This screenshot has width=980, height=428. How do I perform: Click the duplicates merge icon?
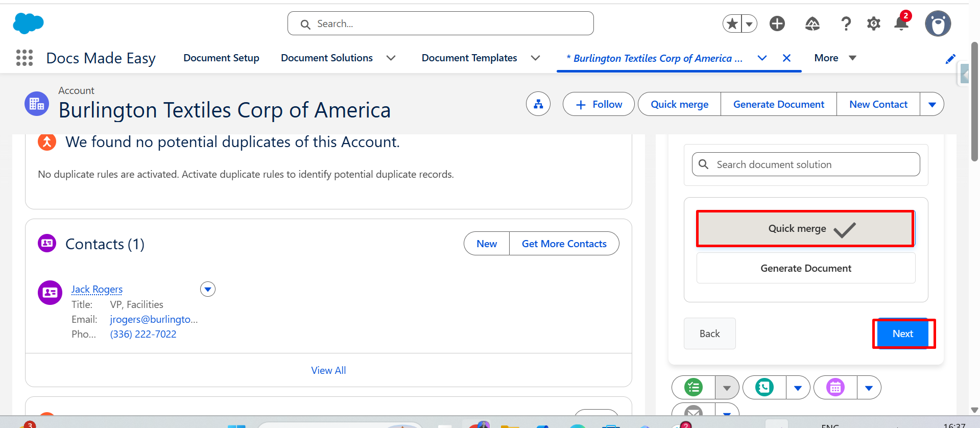pos(47,142)
